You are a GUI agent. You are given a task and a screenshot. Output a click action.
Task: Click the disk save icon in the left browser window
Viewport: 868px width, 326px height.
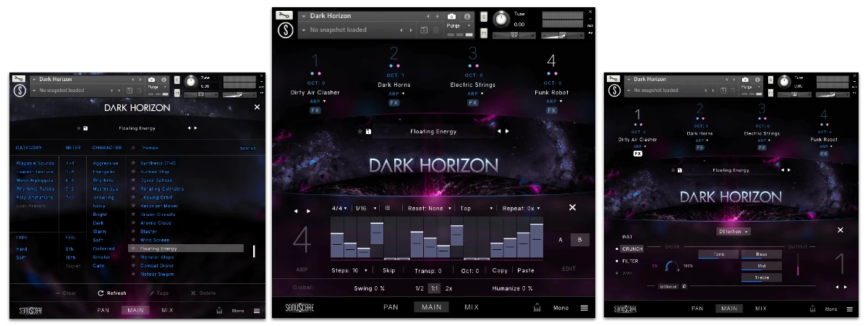click(x=86, y=129)
